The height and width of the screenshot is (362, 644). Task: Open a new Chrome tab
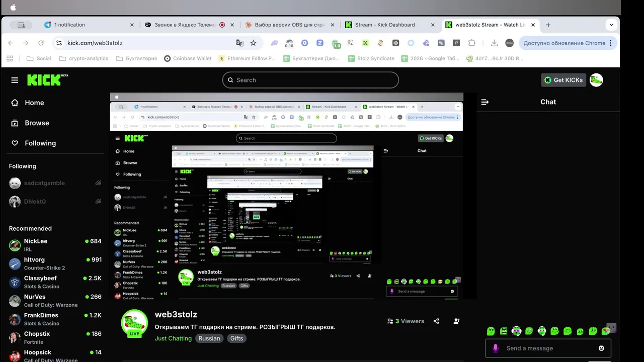point(548,25)
